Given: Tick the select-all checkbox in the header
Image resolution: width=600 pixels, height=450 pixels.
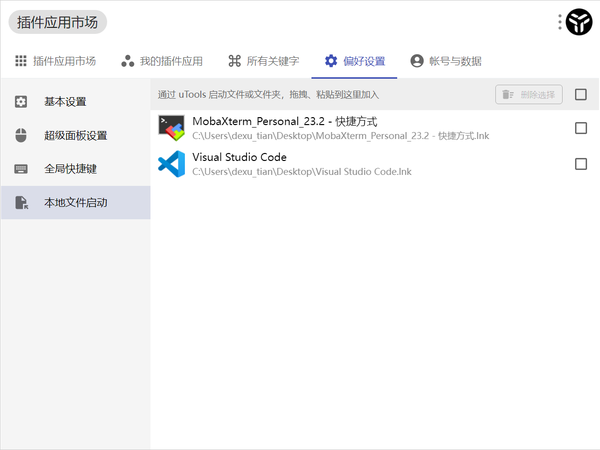Looking at the screenshot, I should [580, 94].
